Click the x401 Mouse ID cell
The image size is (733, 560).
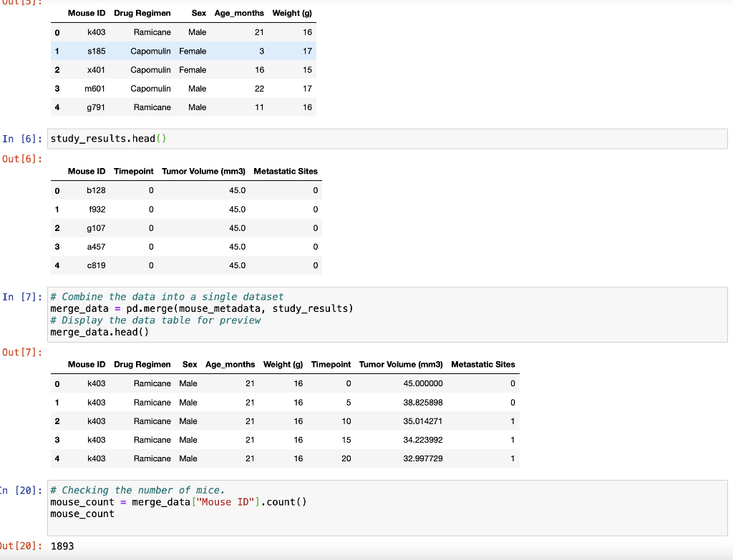point(97,69)
